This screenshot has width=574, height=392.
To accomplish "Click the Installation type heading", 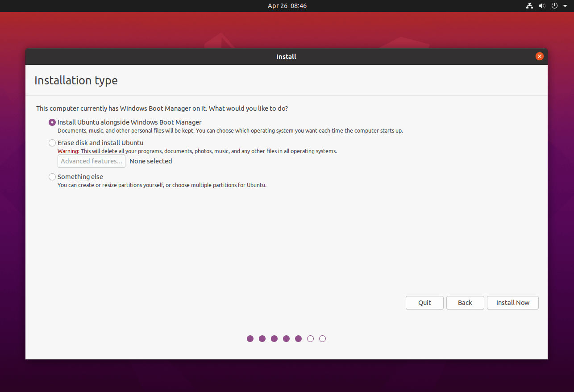I will [76, 80].
